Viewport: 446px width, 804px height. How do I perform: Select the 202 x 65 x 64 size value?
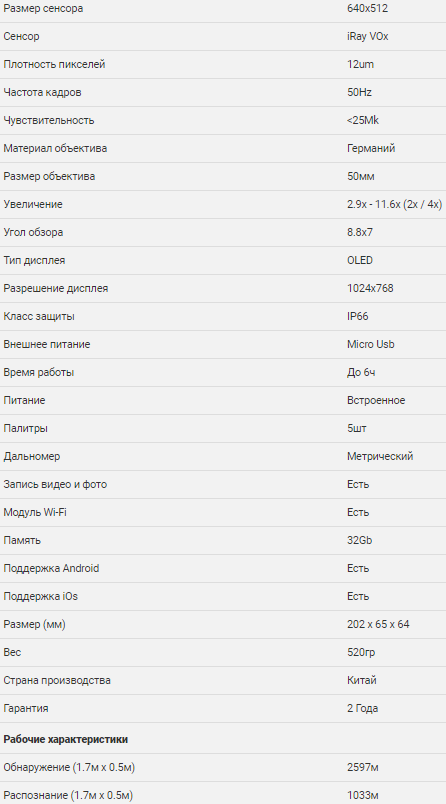point(378,625)
